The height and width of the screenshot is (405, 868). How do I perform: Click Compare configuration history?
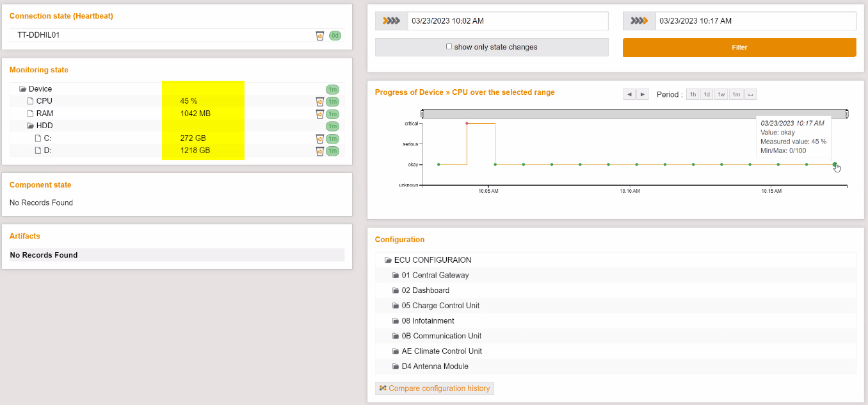coord(439,388)
